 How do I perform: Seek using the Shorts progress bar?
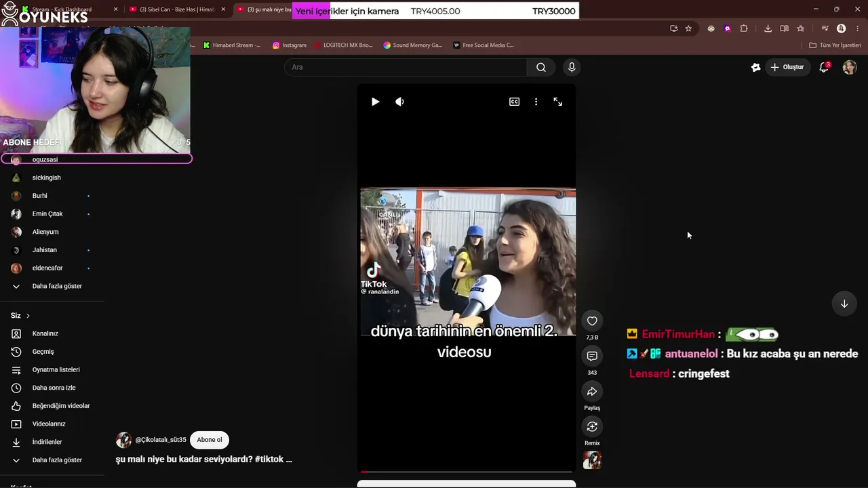pyautogui.click(x=467, y=471)
